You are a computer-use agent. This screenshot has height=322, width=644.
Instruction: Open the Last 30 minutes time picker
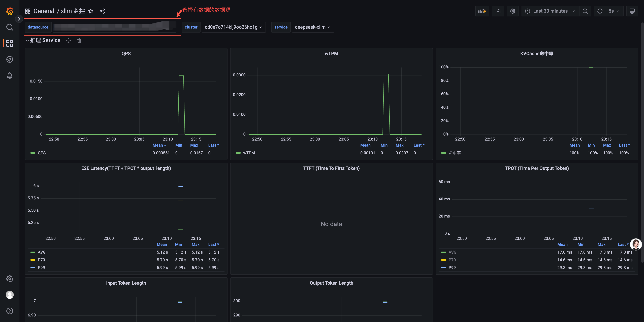coord(550,11)
